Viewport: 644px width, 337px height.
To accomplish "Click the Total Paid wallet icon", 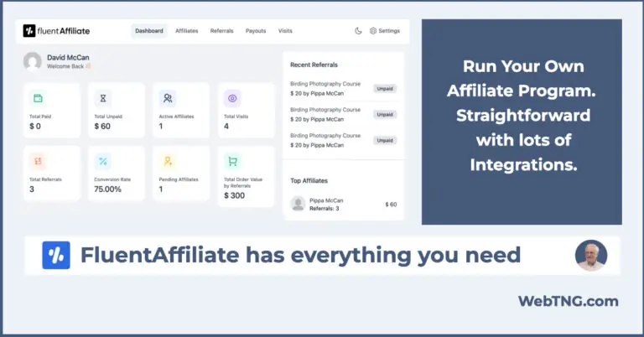I will (x=38, y=98).
